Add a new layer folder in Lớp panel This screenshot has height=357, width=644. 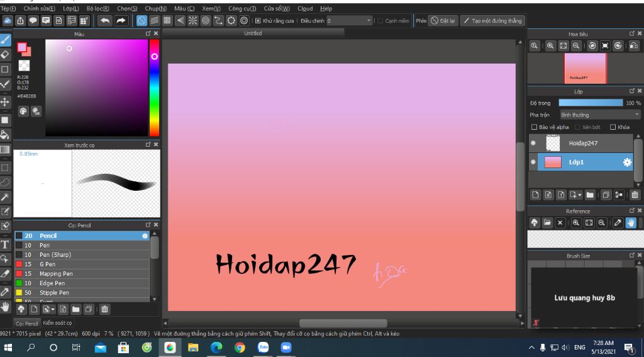[590, 195]
